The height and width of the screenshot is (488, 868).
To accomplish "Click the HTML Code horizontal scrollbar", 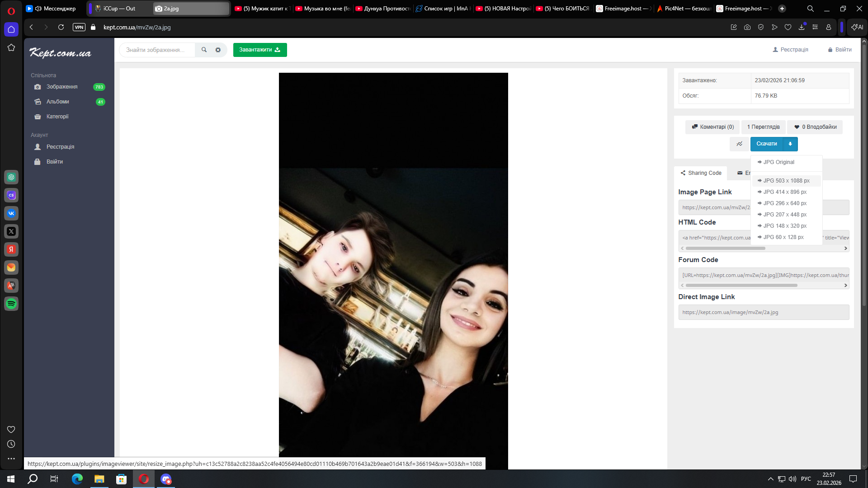I will [x=725, y=248].
